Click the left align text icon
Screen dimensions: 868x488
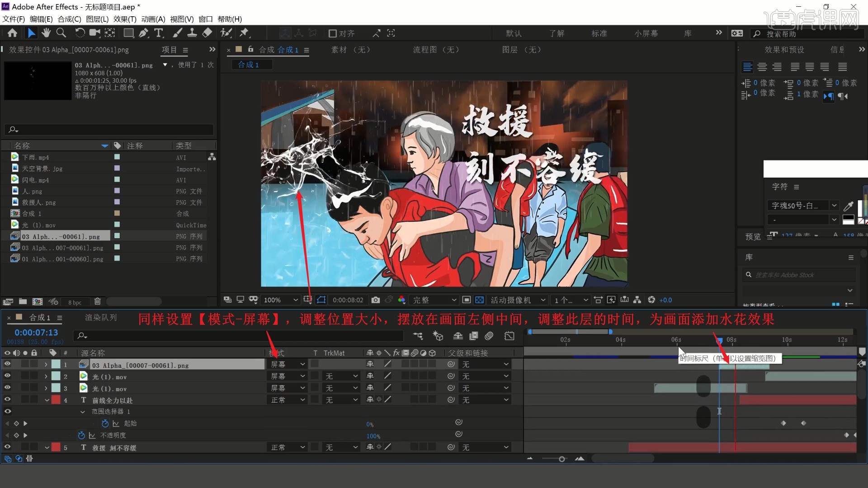pos(748,67)
